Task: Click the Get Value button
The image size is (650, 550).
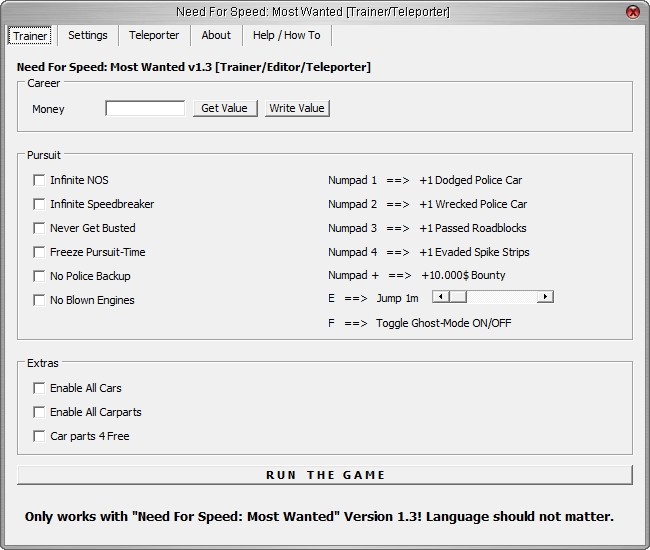Action: click(225, 108)
